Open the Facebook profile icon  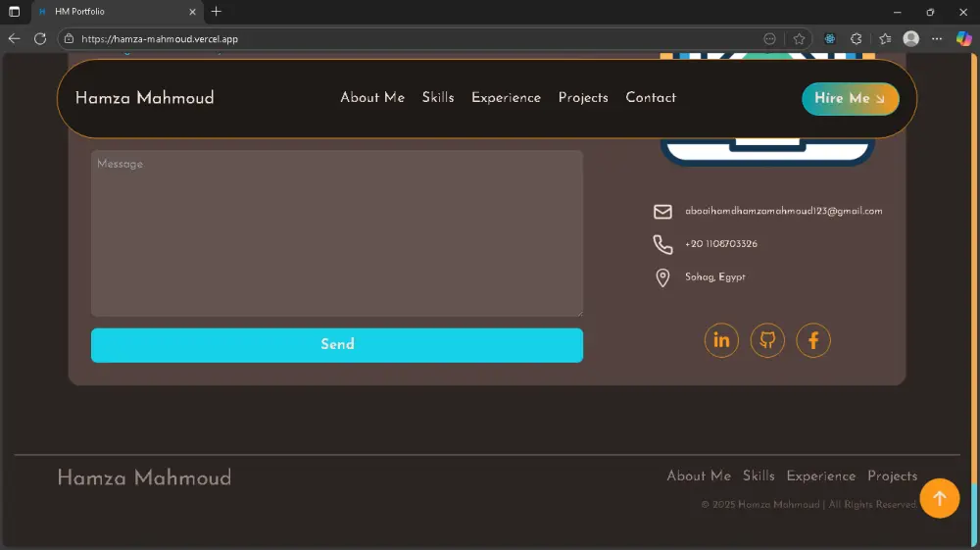(813, 340)
